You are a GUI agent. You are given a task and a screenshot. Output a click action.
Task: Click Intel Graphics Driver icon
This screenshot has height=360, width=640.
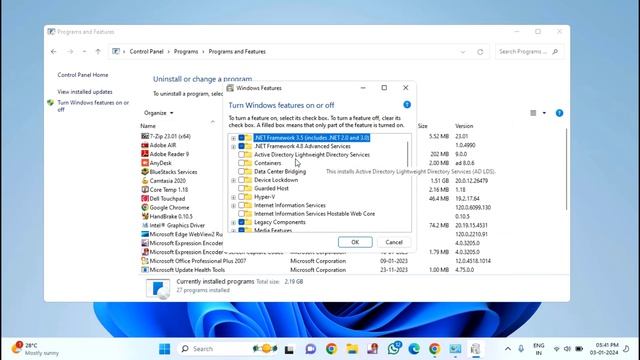pos(144,225)
